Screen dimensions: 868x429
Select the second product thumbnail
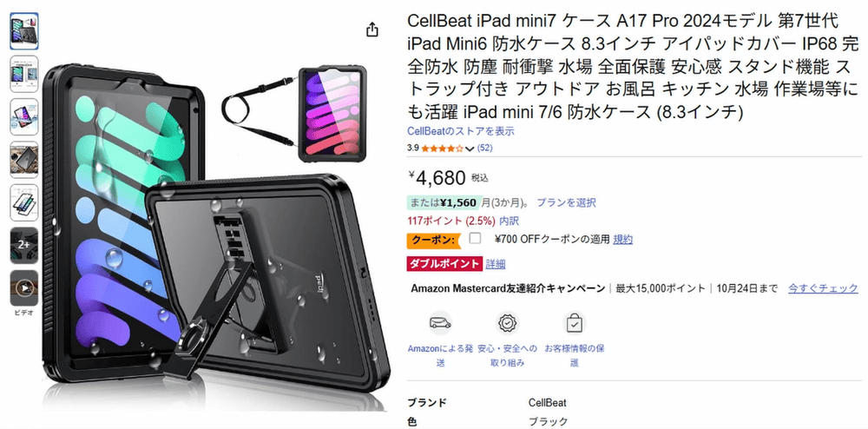(x=23, y=74)
